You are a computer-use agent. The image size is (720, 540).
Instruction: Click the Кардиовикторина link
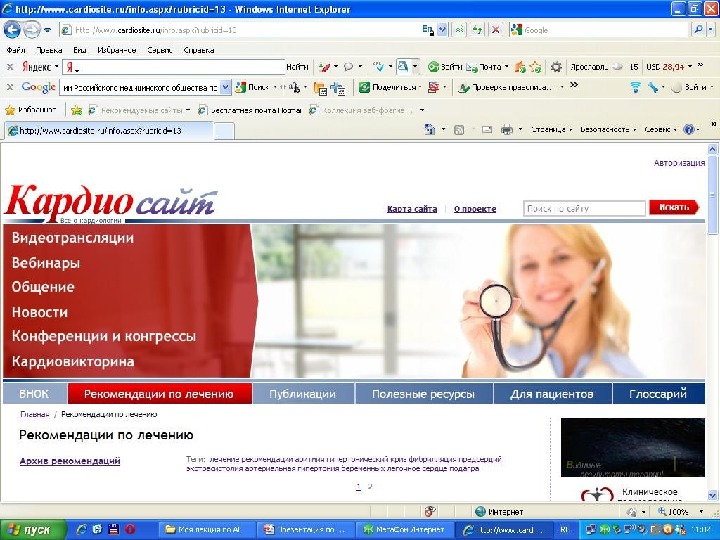(73, 361)
